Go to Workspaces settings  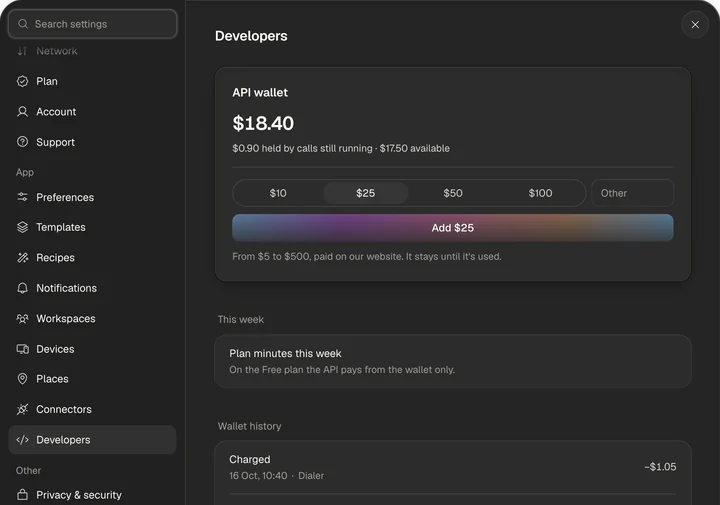coord(92,319)
